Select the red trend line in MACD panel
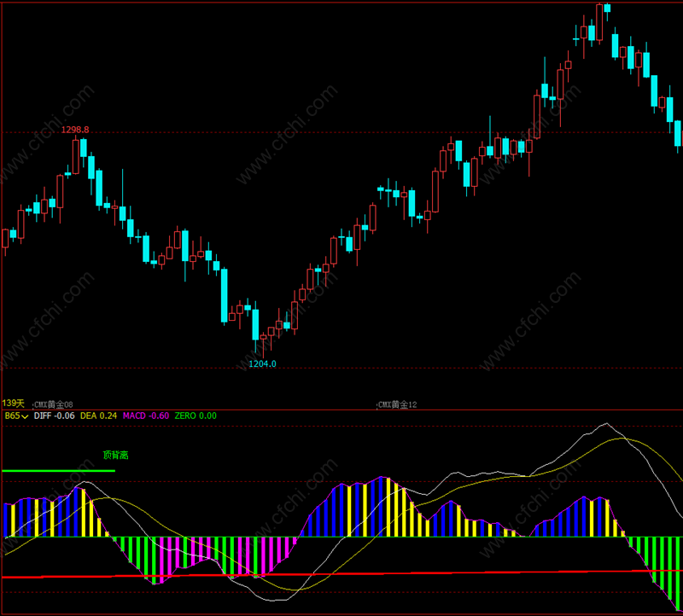683x616 pixels. pyautogui.click(x=342, y=574)
